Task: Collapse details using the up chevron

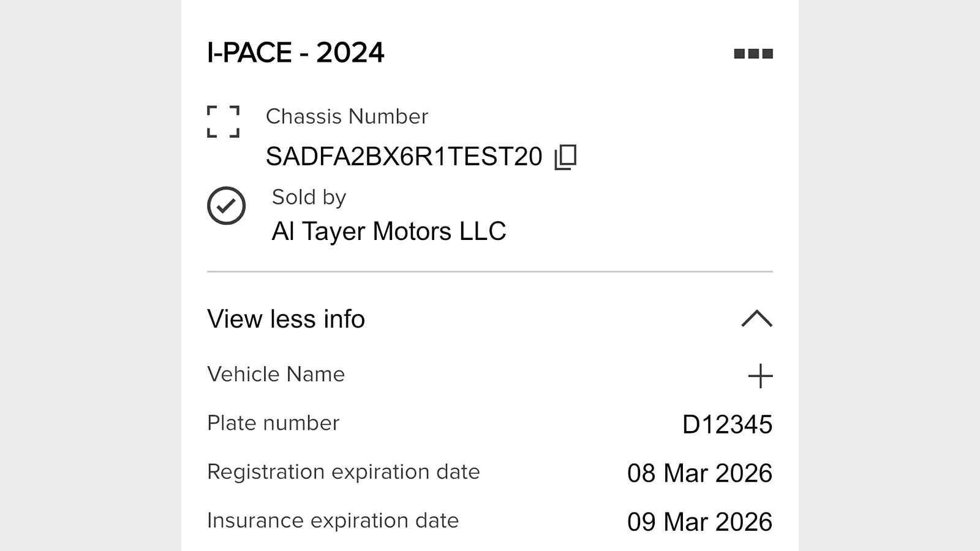Action: point(756,318)
